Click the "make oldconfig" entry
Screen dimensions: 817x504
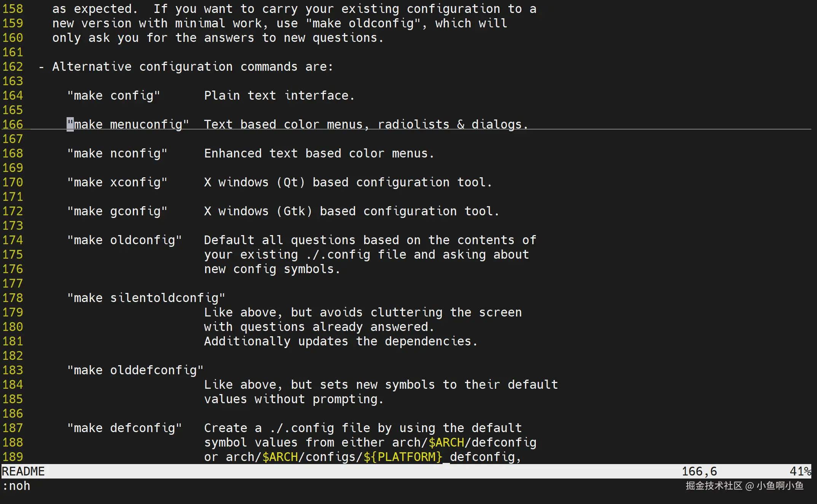pos(125,240)
